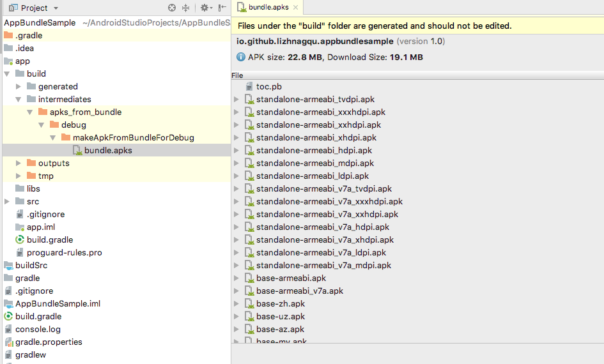Image resolution: width=604 pixels, height=364 pixels.
Task: Expand standalone-armeabi_tvdpi.apk entry
Action: [236, 99]
